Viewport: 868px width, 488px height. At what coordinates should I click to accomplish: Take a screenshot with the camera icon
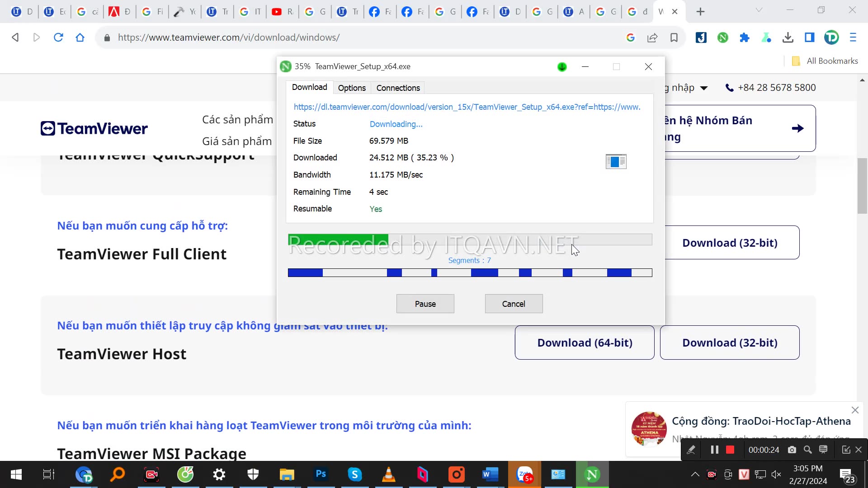(792, 450)
